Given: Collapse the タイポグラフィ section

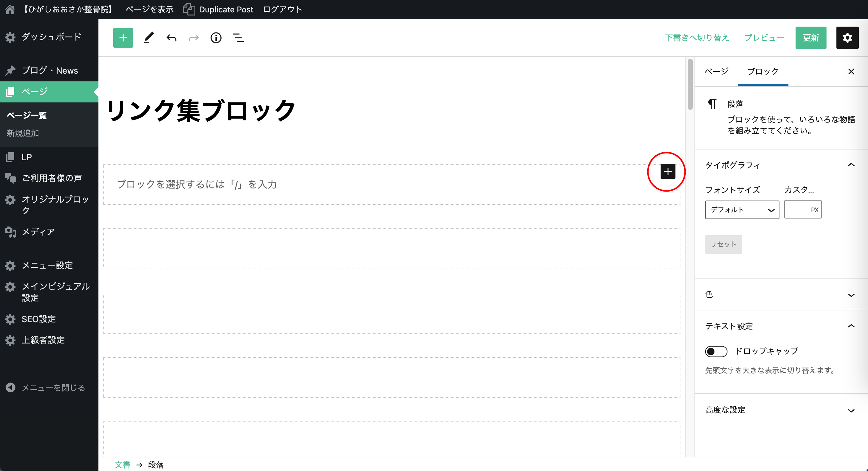Looking at the screenshot, I should point(851,165).
